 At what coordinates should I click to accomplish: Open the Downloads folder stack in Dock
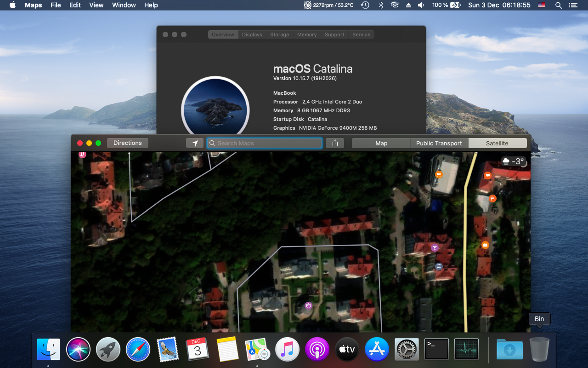(x=509, y=350)
